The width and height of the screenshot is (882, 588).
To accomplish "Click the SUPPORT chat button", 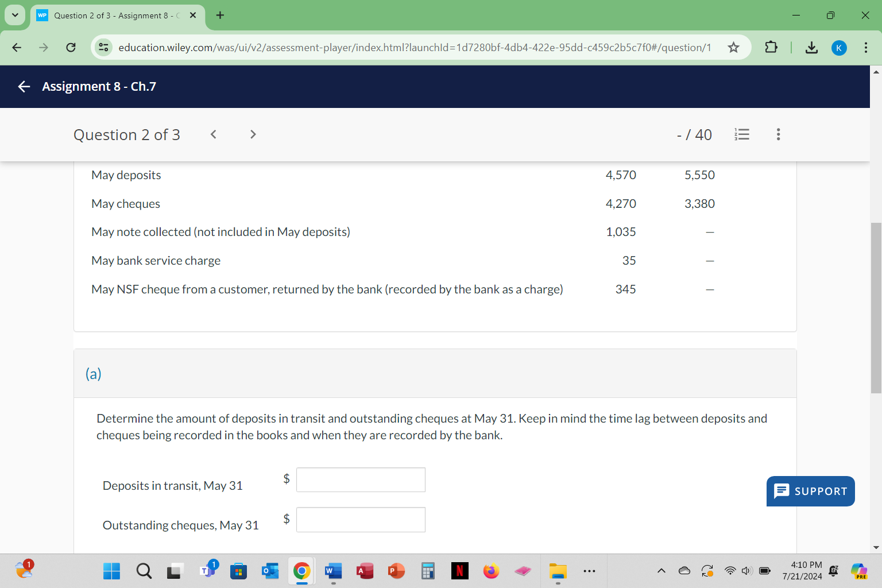I will pos(810,491).
